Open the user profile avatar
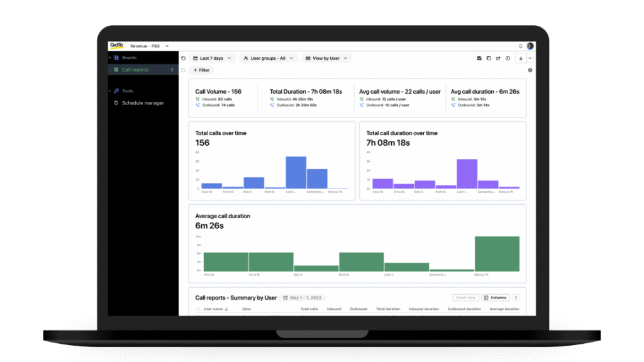644x362 pixels. tap(530, 46)
